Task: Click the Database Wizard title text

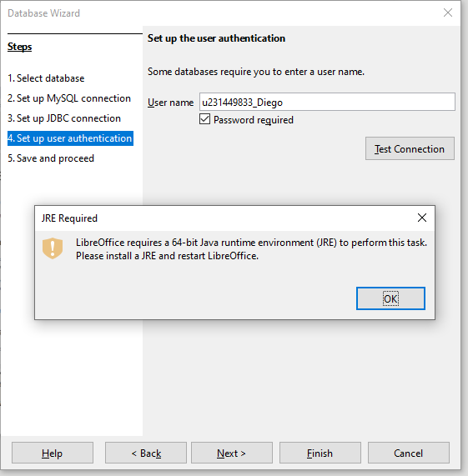Action: pos(43,13)
